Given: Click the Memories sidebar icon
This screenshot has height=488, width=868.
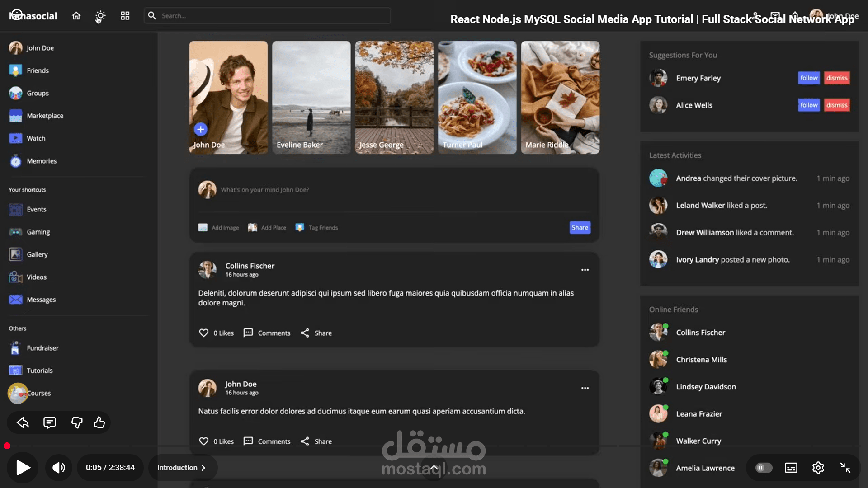Looking at the screenshot, I should pos(15,161).
